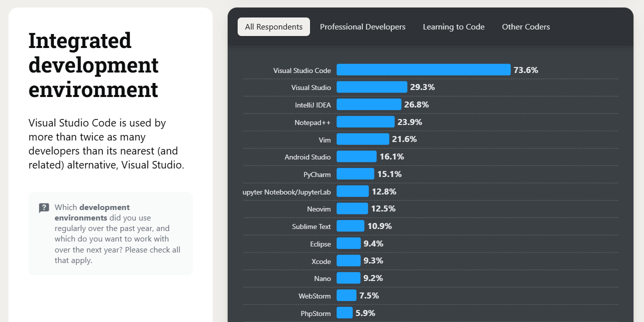Screen dimensions: 644x322
Task: Click the Nano bar
Action: [348, 278]
